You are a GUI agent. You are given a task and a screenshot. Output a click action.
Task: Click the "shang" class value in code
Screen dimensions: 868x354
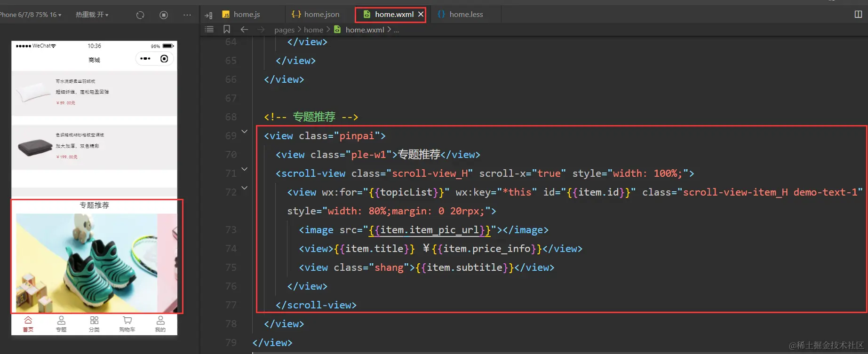pos(389,267)
